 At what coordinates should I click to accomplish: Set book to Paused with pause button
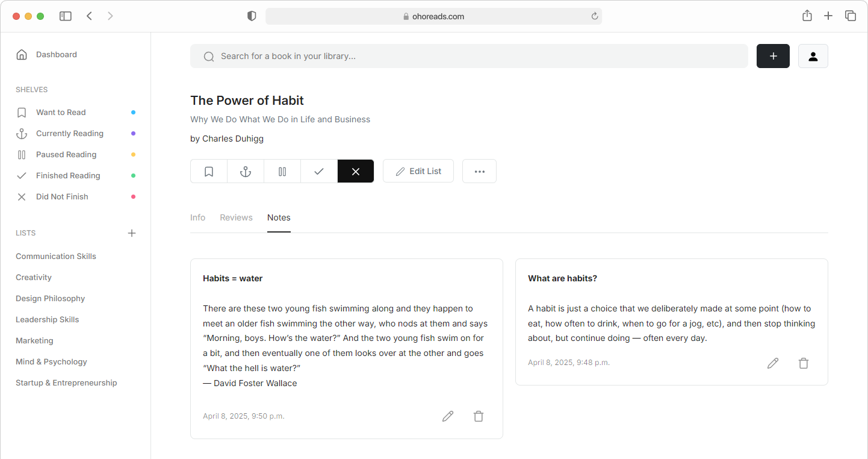click(282, 171)
